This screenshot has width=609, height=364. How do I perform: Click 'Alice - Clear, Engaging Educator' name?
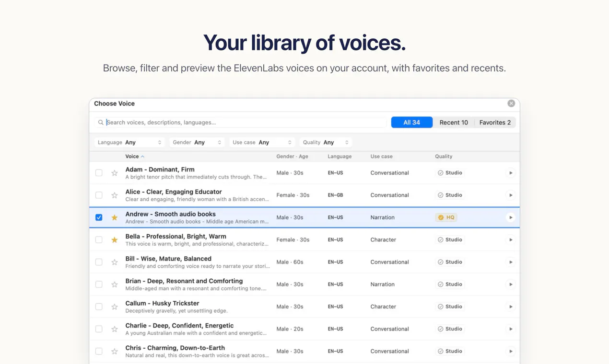tap(174, 192)
